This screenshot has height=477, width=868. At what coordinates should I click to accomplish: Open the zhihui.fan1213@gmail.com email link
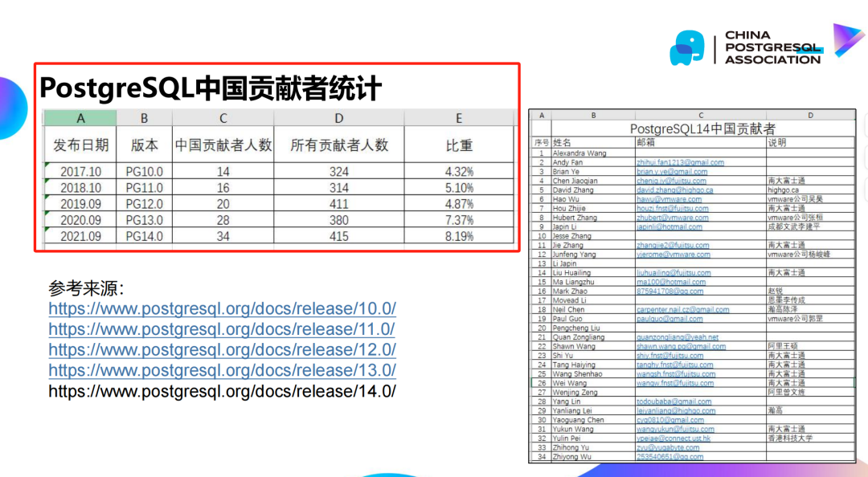(681, 163)
